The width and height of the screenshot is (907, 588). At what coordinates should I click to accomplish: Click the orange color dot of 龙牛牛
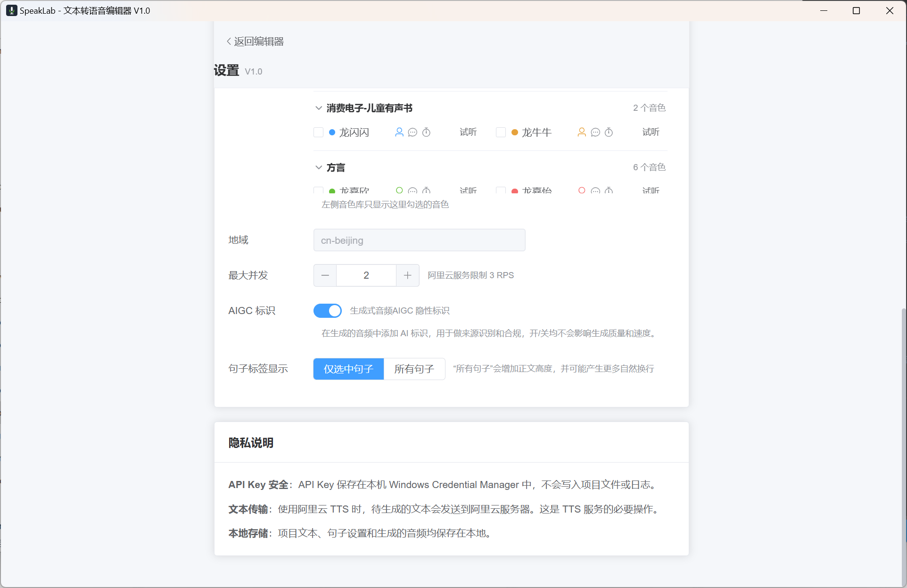point(515,133)
